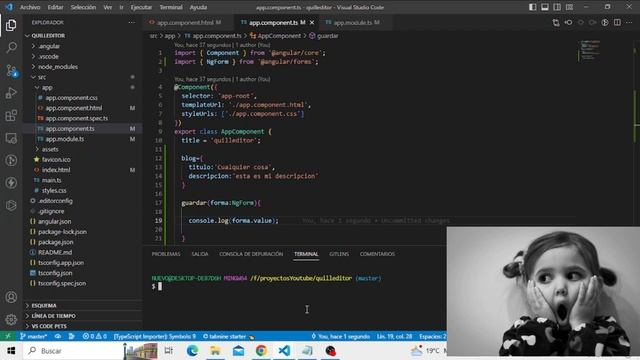Open Microsoft Edge from taskbar

pyautogui.click(x=192, y=351)
